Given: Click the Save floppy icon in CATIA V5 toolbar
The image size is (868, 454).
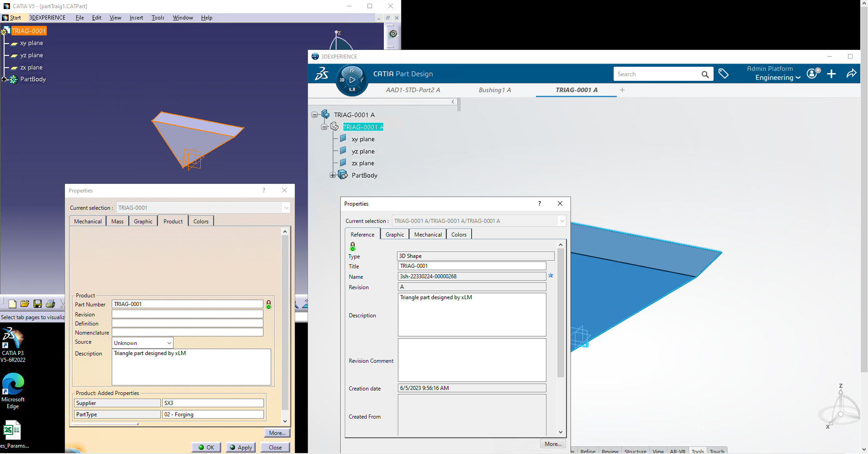Looking at the screenshot, I should (38, 304).
